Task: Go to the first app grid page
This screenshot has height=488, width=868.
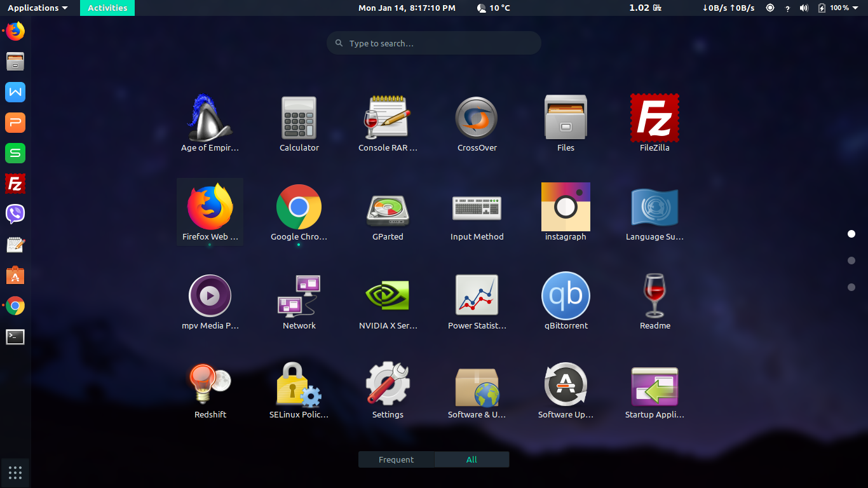Action: (851, 234)
